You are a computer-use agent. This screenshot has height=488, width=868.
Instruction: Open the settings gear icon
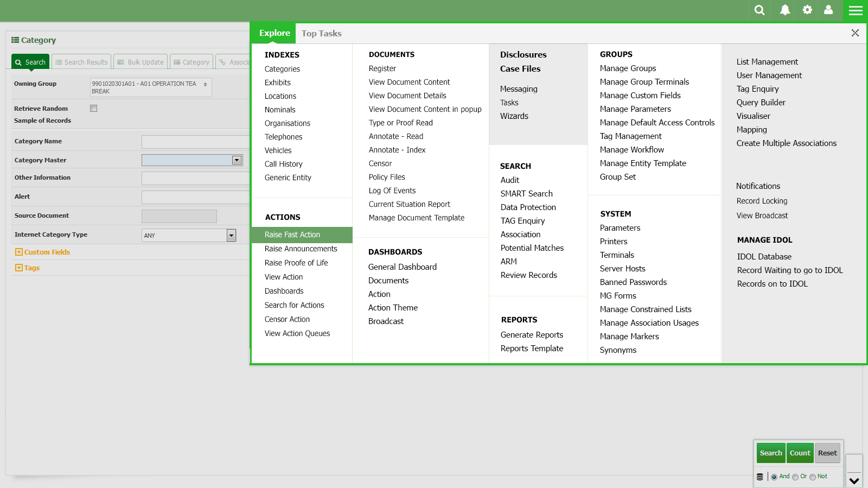(x=807, y=10)
